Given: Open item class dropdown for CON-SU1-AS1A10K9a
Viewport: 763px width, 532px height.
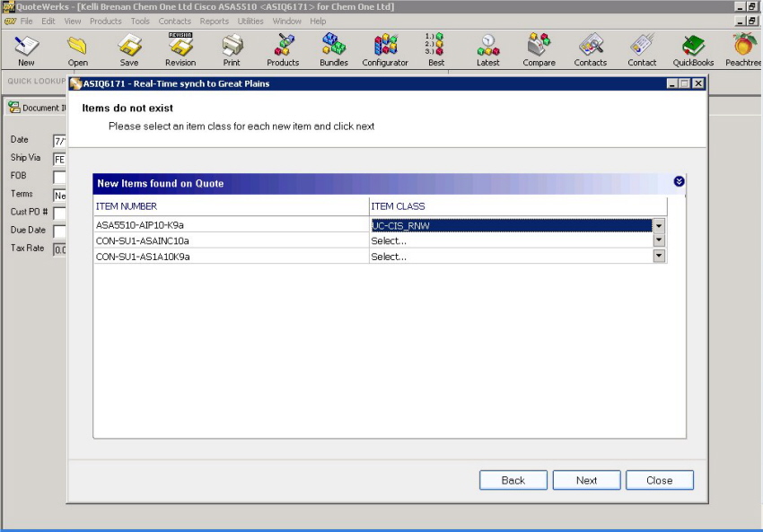Looking at the screenshot, I should click(x=659, y=256).
